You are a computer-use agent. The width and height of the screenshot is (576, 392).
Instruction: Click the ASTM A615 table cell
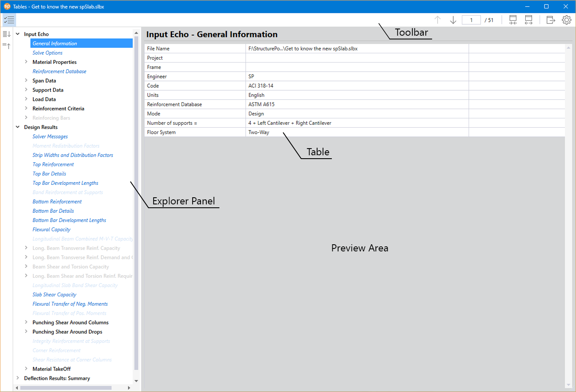click(x=357, y=104)
